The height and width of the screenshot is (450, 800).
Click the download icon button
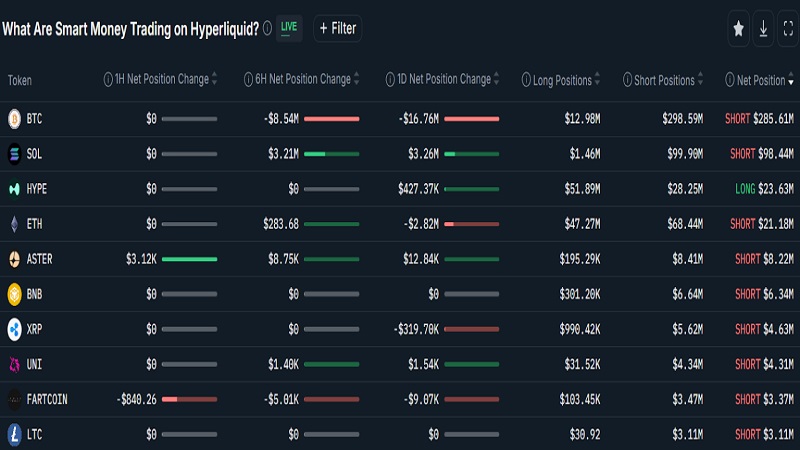click(763, 29)
